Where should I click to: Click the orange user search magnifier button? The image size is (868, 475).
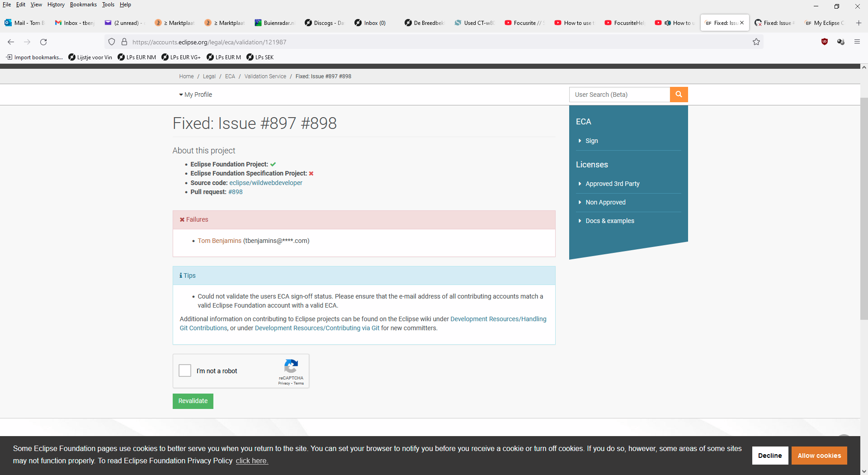pyautogui.click(x=679, y=95)
